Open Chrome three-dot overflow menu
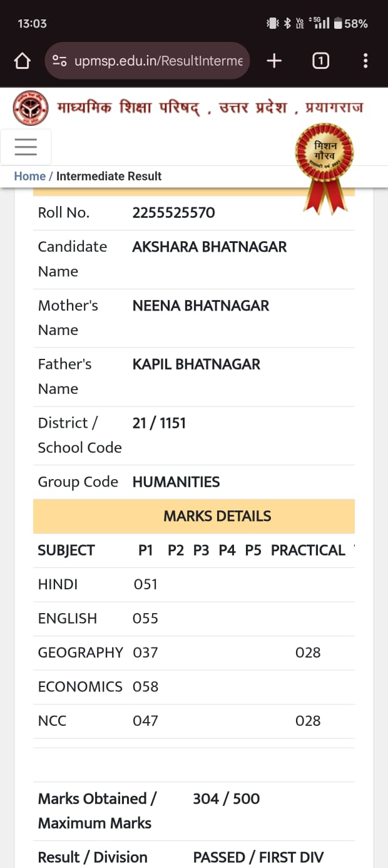Viewport: 388px width, 868px height. pos(365,61)
